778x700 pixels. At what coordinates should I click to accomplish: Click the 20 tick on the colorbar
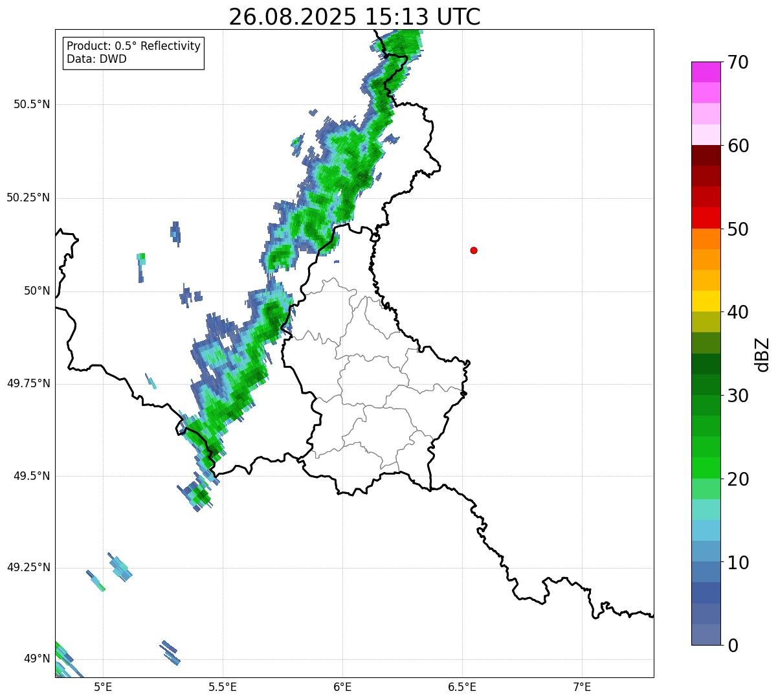click(x=737, y=479)
